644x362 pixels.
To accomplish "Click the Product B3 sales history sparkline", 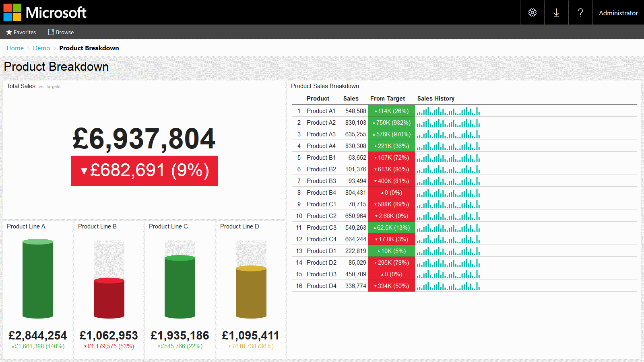I will coord(448,181).
